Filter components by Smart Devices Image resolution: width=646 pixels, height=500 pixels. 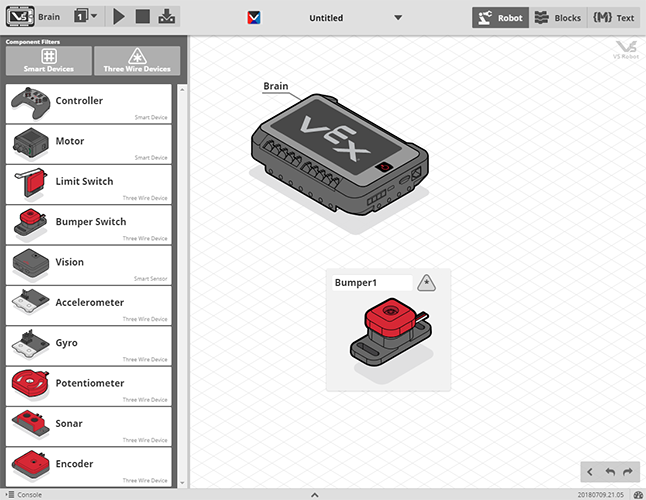pyautogui.click(x=49, y=61)
